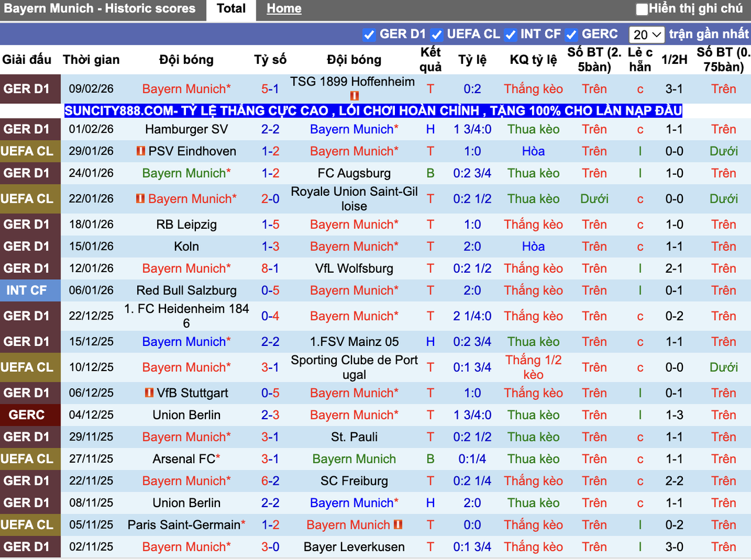Click the half-time score 3-1 on 09/02/26
Viewport: 751px width, 560px height.
(674, 89)
